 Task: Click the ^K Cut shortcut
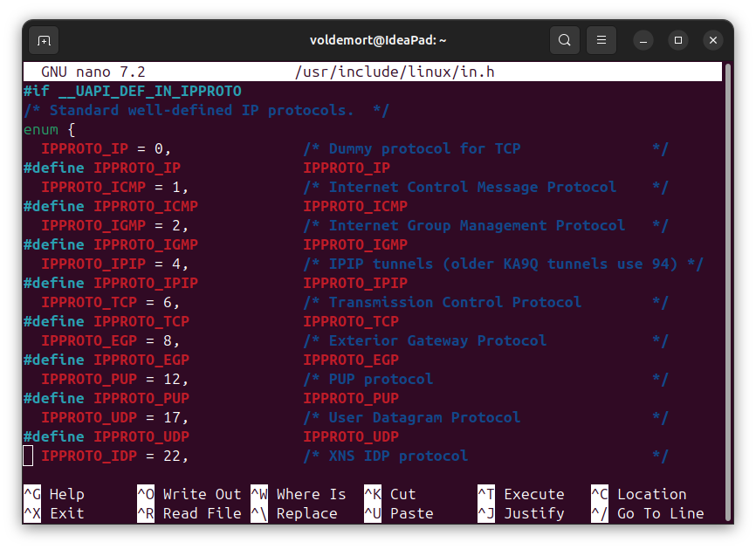click(390, 494)
